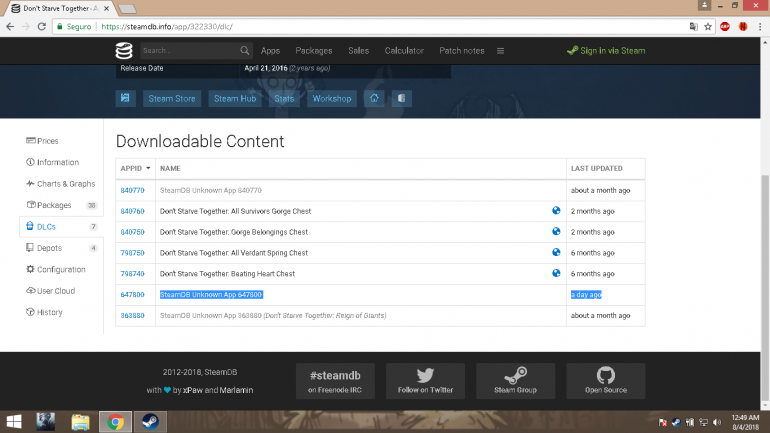This screenshot has height=433, width=770.
Task: Select Information in the sidebar
Action: click(53, 162)
